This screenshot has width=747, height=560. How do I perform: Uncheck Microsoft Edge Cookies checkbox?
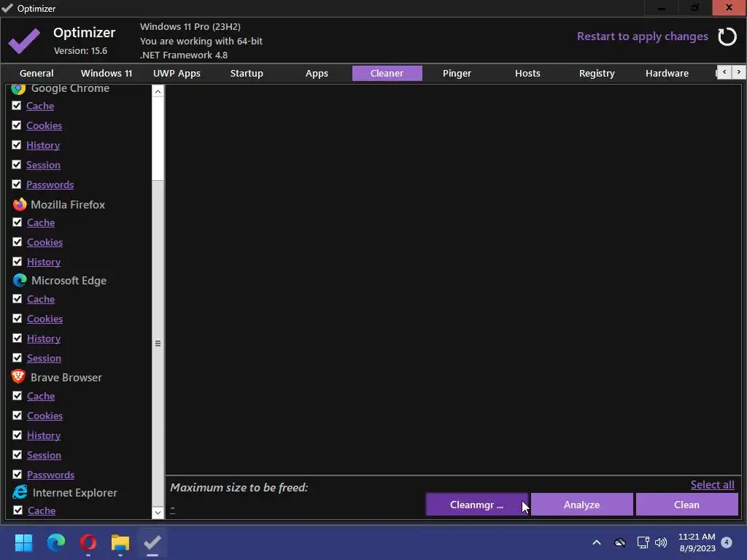pyautogui.click(x=18, y=318)
